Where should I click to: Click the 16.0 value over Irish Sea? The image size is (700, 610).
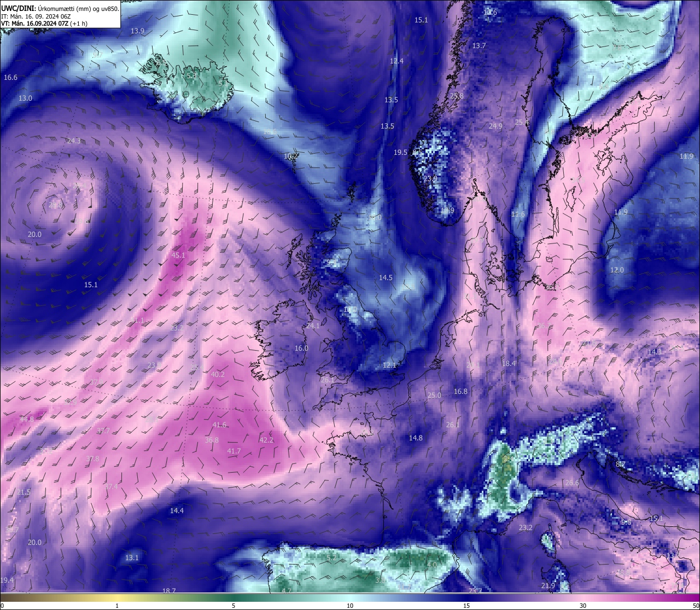(x=301, y=348)
